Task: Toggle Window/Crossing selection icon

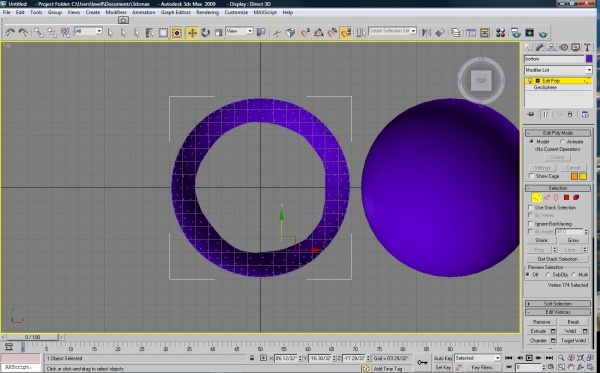Action: pyautogui.click(x=177, y=33)
